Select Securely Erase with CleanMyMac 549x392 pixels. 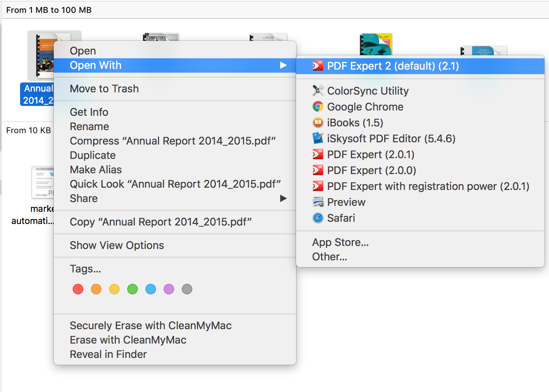click(x=175, y=325)
